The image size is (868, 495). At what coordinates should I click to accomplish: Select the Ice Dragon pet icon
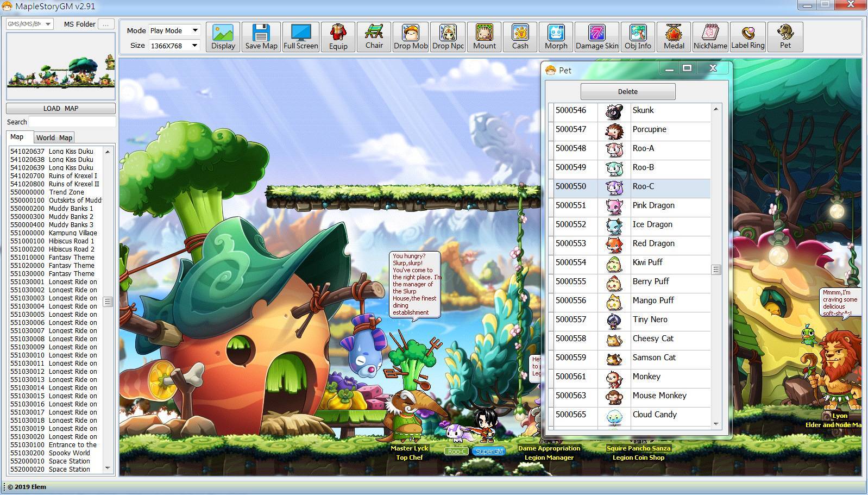614,225
